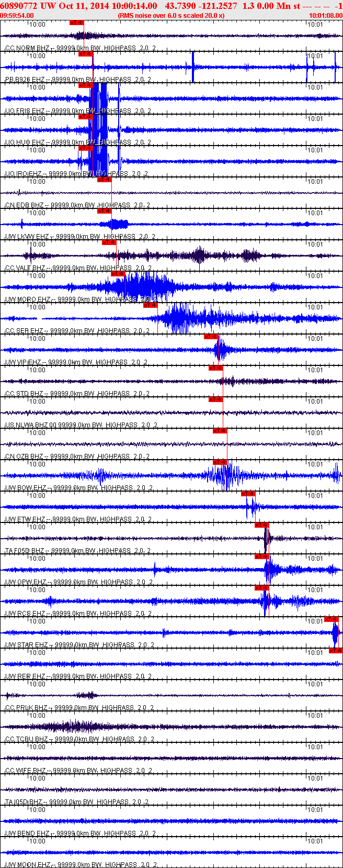Click the RMS noise scaling text
The width and height of the screenshot is (343, 868).
(x=171, y=16)
